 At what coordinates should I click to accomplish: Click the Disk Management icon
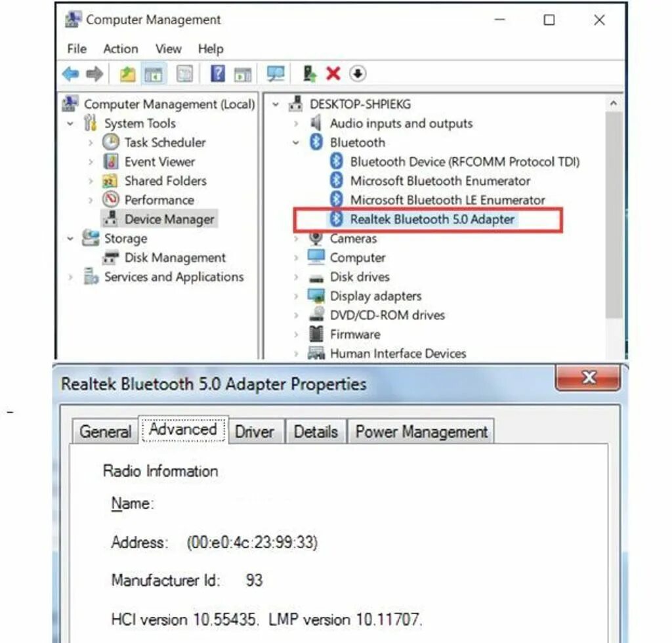110,257
